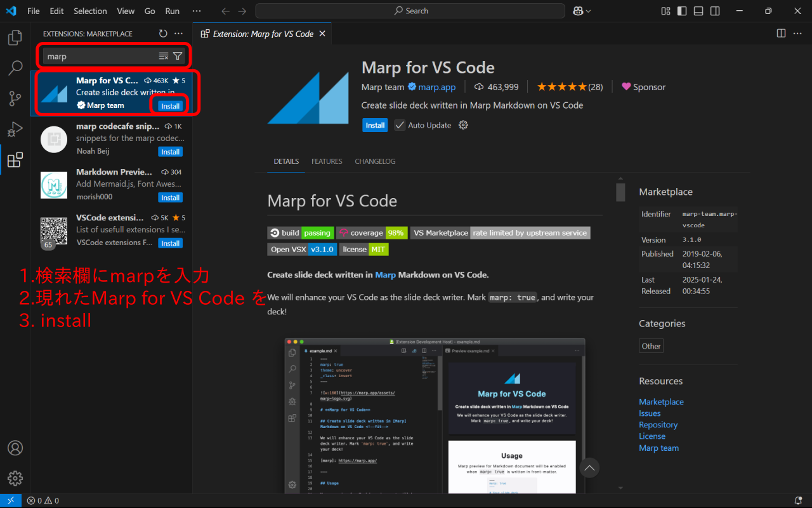Open the View menu
The width and height of the screenshot is (812, 508).
(126, 11)
